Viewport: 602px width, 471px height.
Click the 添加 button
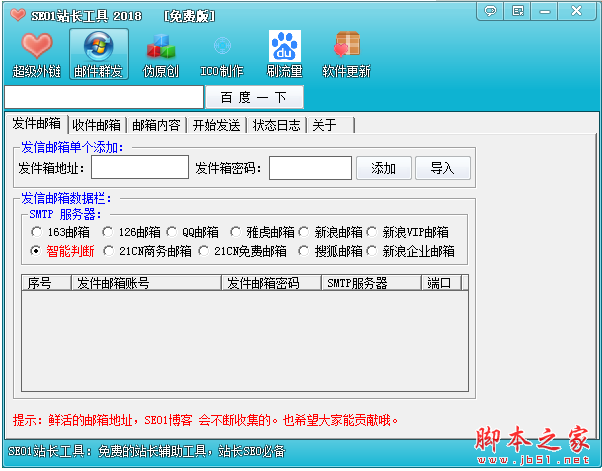click(384, 168)
